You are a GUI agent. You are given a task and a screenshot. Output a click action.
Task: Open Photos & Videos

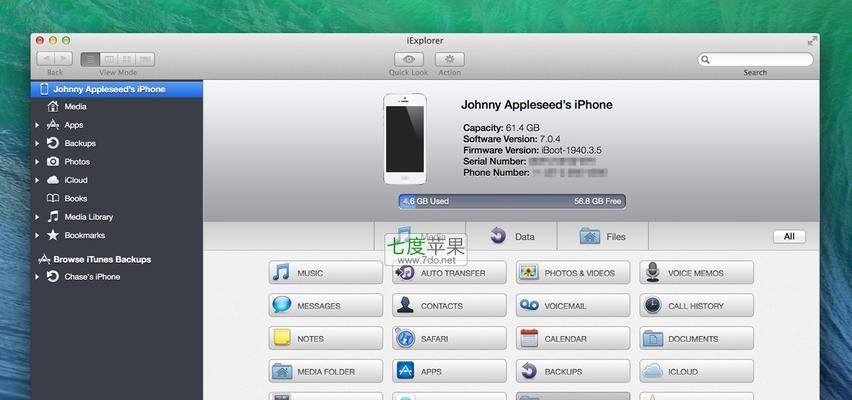tap(573, 272)
